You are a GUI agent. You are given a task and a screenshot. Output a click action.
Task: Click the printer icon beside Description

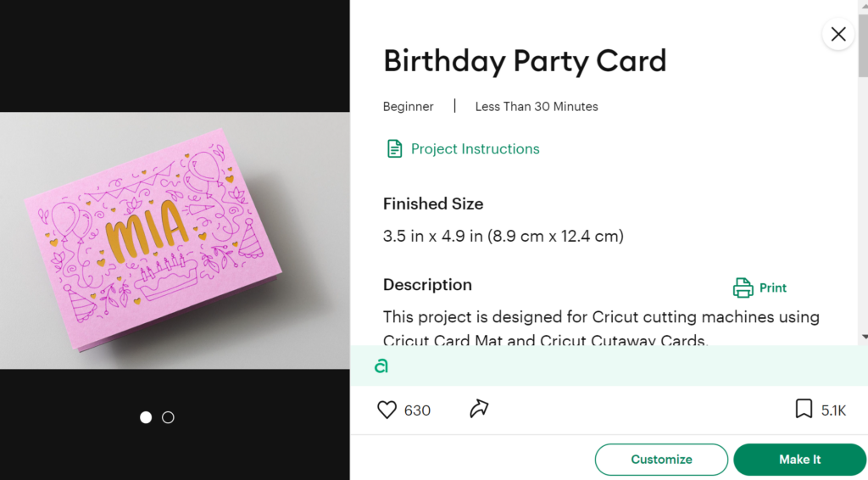(x=743, y=288)
